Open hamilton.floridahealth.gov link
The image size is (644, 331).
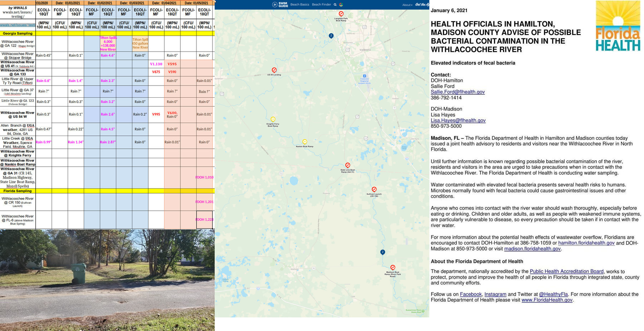(x=586, y=243)
